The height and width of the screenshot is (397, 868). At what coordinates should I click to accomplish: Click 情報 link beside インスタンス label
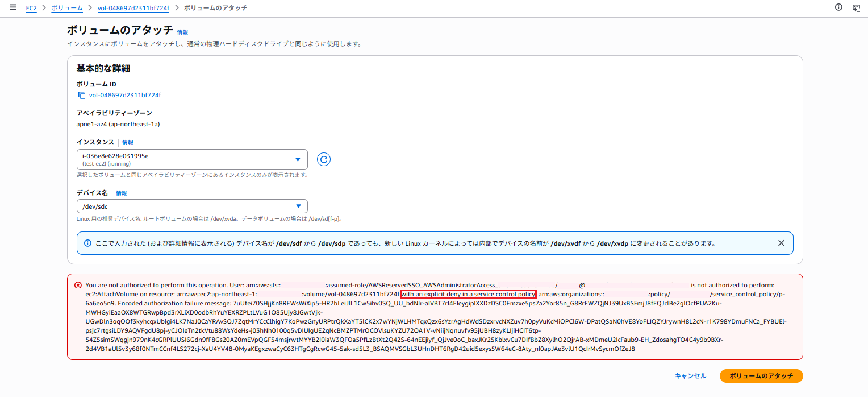pos(128,143)
